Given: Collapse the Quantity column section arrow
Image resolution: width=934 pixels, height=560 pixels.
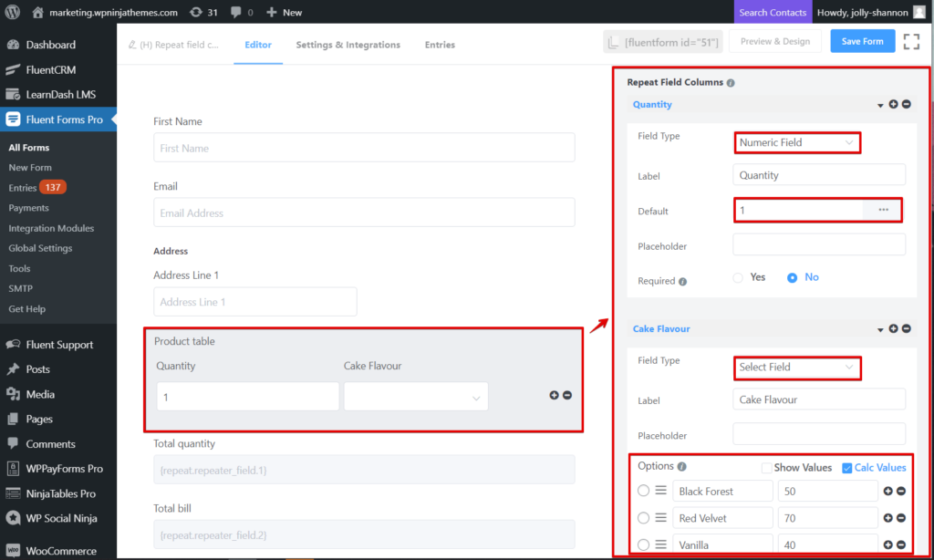Looking at the screenshot, I should [880, 106].
